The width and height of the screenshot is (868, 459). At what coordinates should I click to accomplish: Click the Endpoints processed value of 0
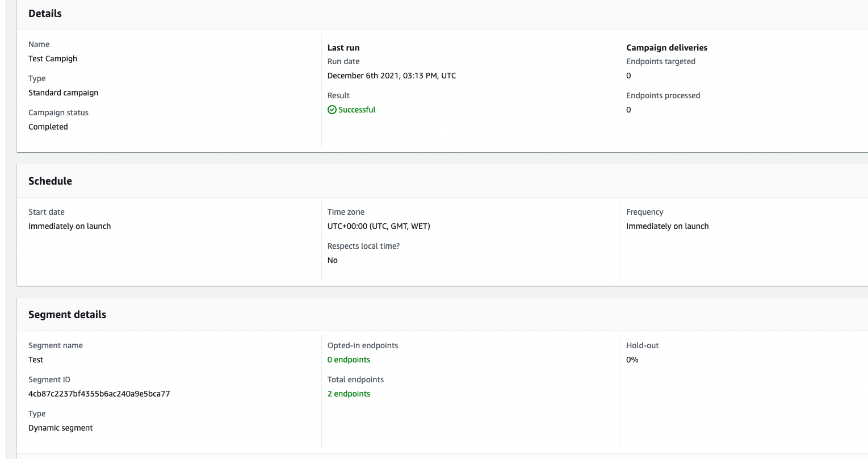click(628, 109)
